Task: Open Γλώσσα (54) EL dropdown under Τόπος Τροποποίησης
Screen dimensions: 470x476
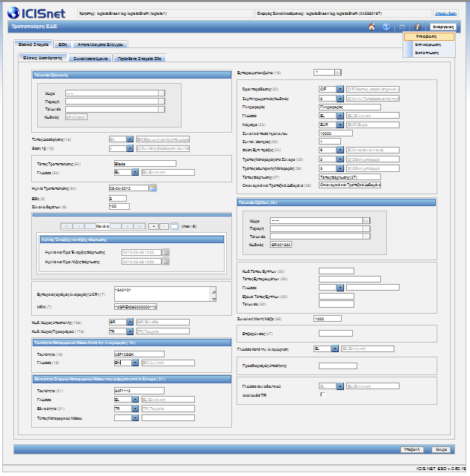Action: pyautogui.click(x=135, y=173)
